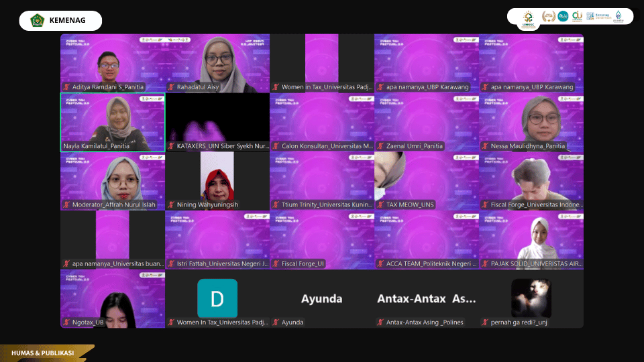644x362 pixels.
Task: Click the teal D avatar tile
Action: click(x=217, y=298)
